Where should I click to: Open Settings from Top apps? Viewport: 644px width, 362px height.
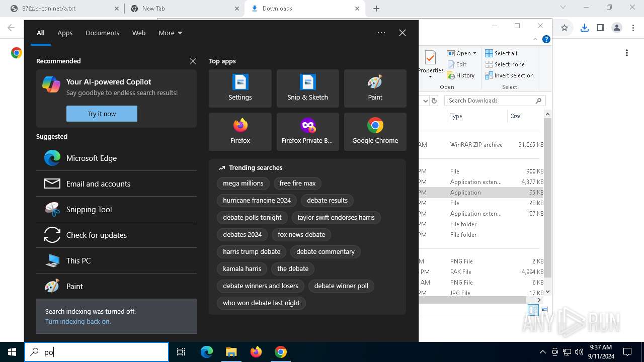[240, 88]
